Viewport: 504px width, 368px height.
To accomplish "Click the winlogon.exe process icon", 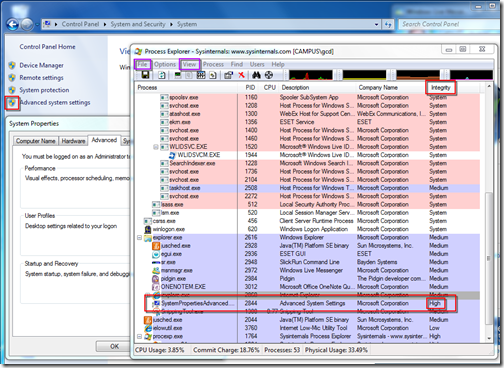I will point(148,229).
